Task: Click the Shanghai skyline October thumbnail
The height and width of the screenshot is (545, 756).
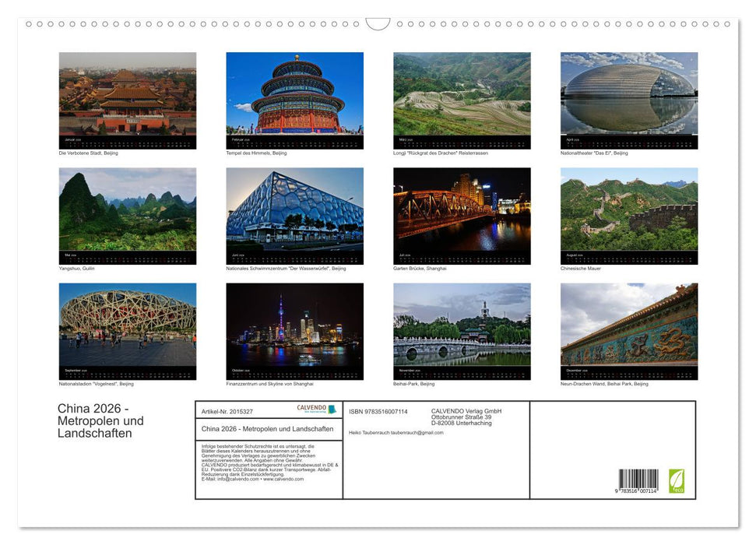Action: [x=294, y=327]
